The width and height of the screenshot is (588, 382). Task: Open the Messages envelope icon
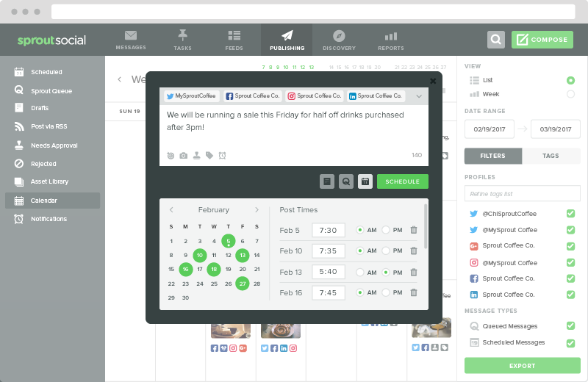click(x=131, y=35)
